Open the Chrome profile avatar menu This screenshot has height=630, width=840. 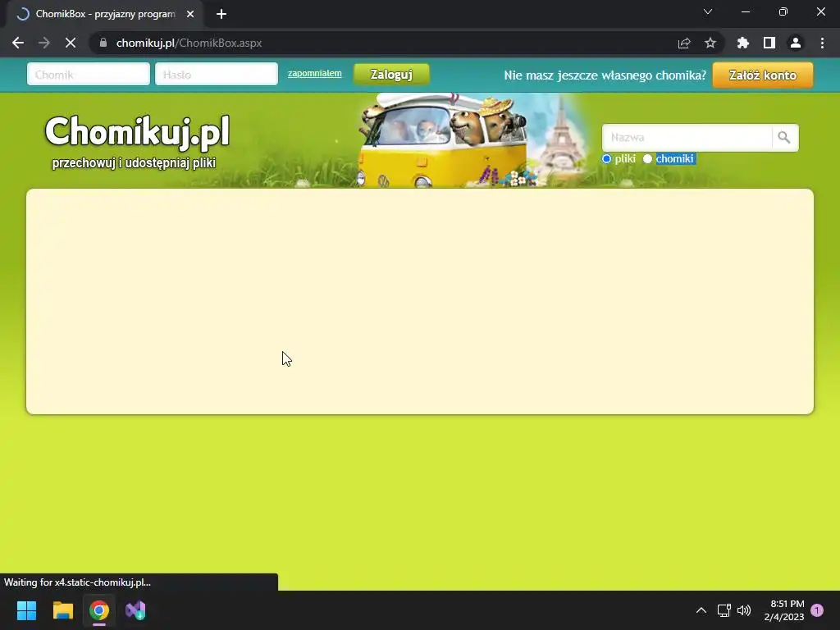(795, 43)
